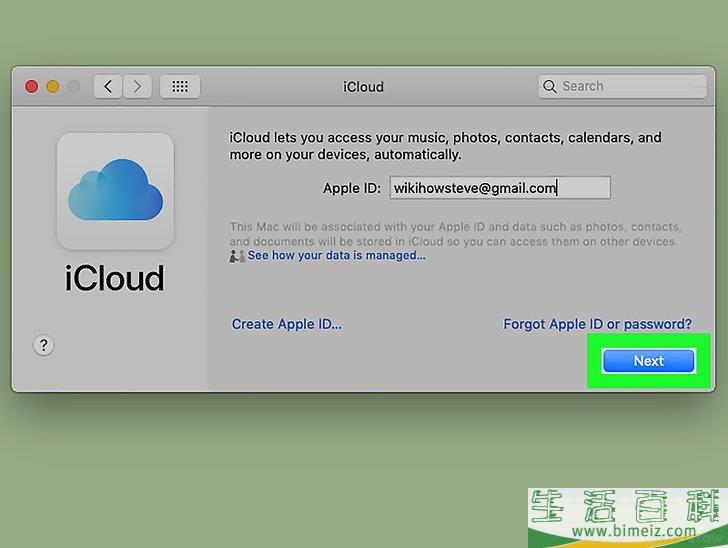
Task: Click the "This Mac will be associated" notice text
Action: tap(455, 234)
